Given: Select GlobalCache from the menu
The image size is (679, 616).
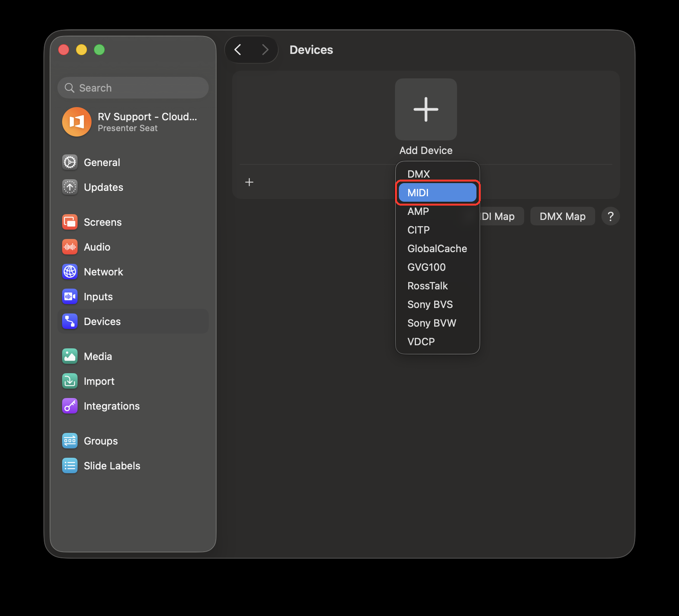Looking at the screenshot, I should (438, 248).
